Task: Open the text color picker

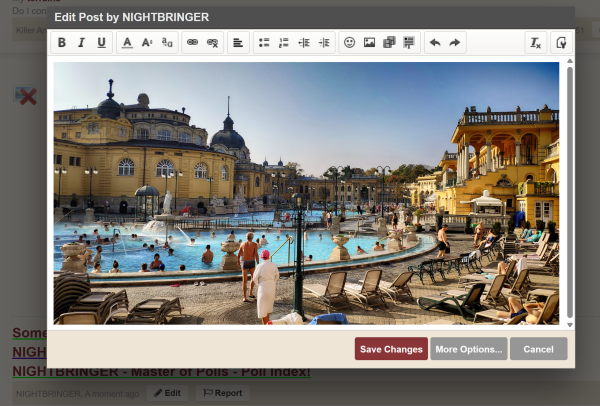Action: 127,43
